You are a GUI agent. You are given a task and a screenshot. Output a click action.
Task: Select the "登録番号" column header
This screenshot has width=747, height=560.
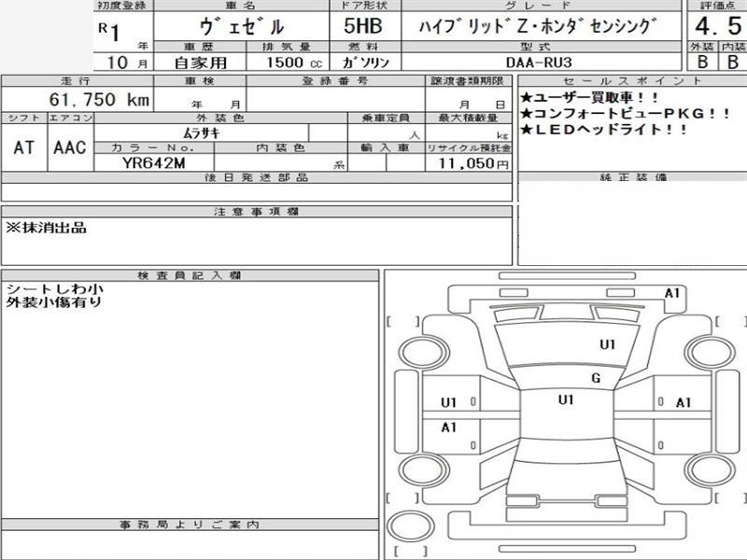(x=335, y=80)
